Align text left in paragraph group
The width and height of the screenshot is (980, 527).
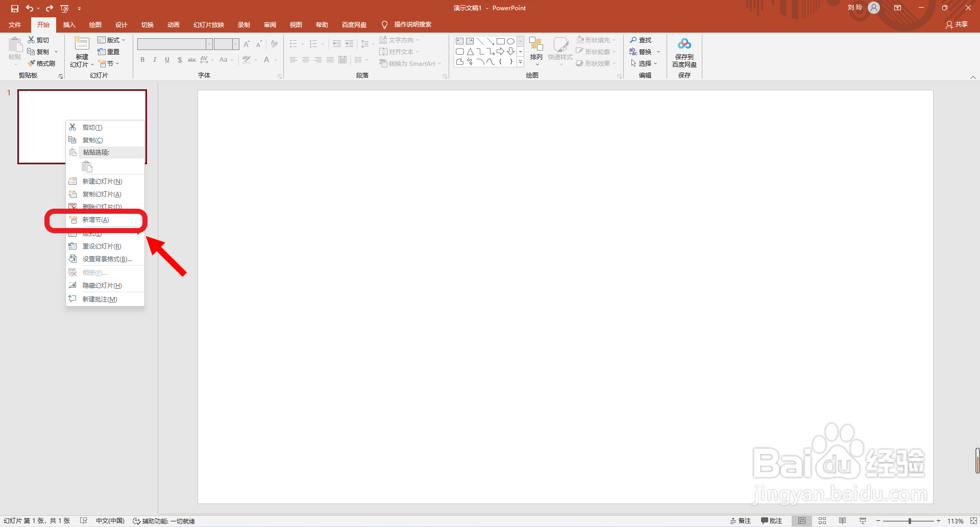pyautogui.click(x=293, y=60)
